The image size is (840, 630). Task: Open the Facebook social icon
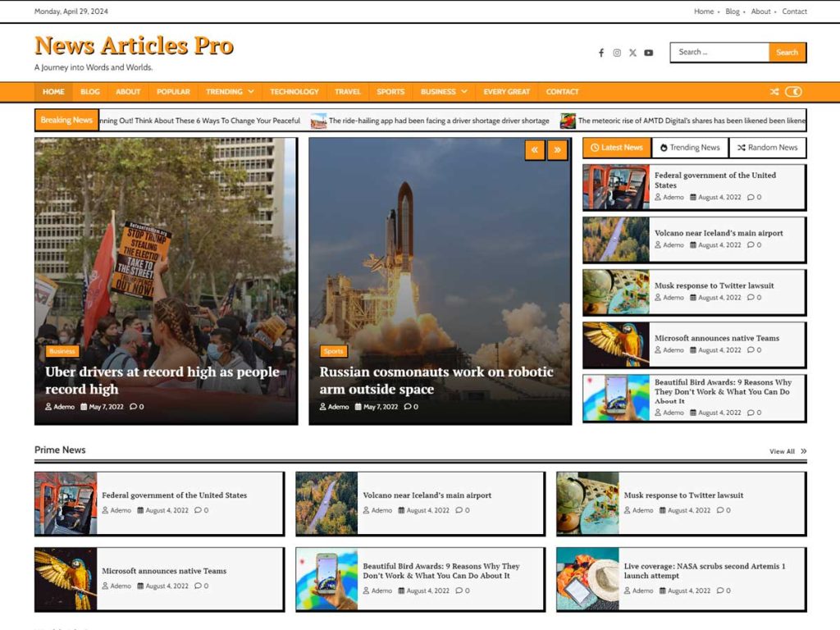[601, 52]
